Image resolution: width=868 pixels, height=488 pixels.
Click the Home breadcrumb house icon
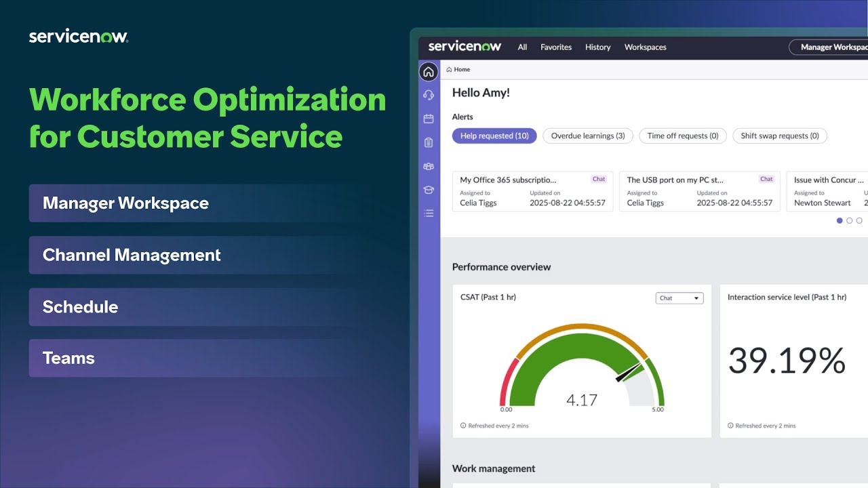pyautogui.click(x=449, y=69)
